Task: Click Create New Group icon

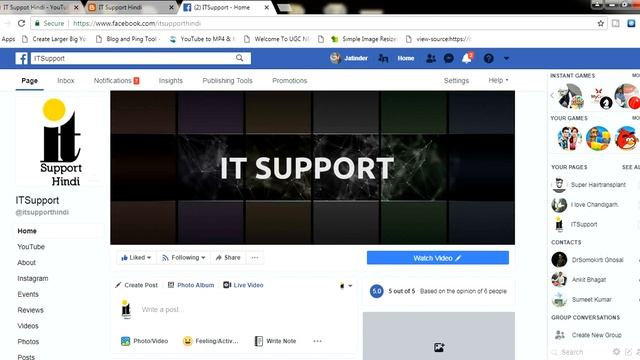Action: click(x=560, y=335)
